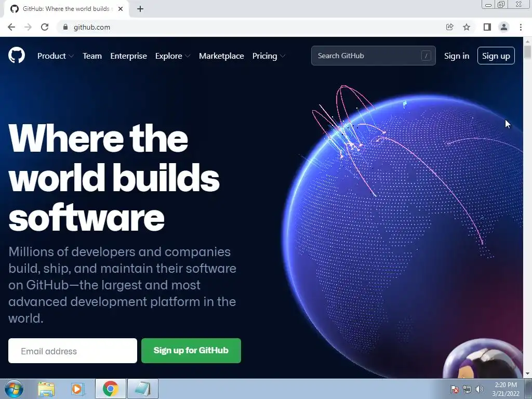Click the Sign up button in header
Viewport: 532px width, 399px height.
click(496, 56)
